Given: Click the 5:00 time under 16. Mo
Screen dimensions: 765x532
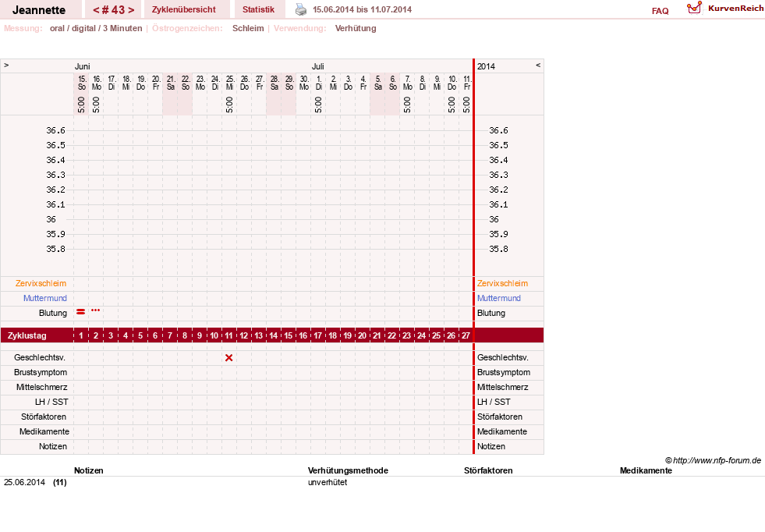Looking at the screenshot, I should click(x=96, y=105).
